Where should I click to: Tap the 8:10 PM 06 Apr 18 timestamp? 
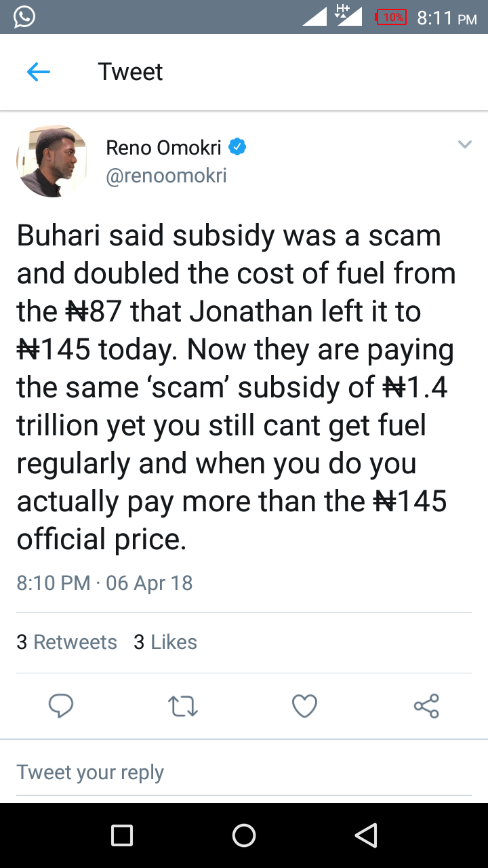tap(104, 583)
